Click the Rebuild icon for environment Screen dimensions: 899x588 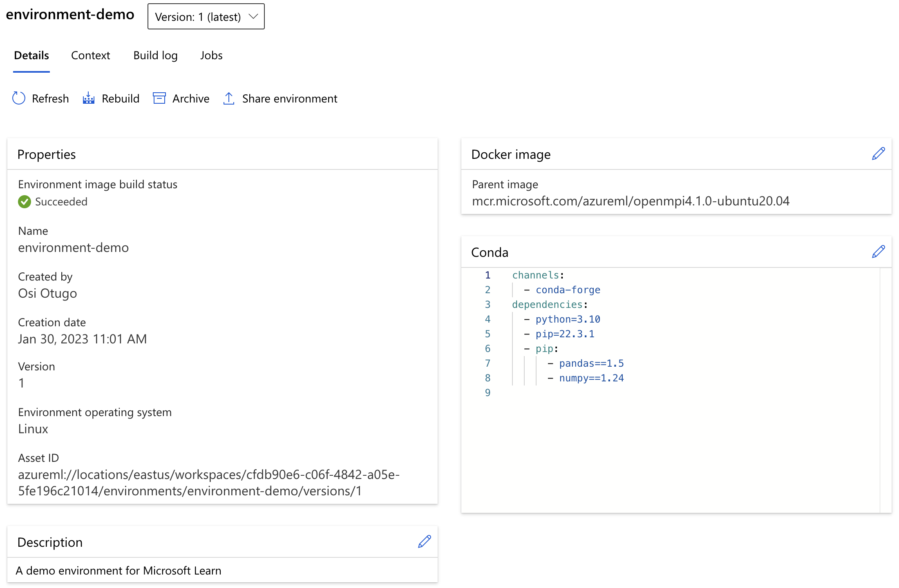coord(88,98)
